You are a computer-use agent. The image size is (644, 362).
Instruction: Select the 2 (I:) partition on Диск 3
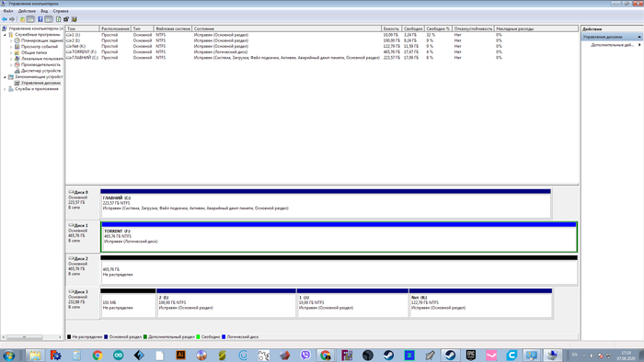[x=226, y=302]
